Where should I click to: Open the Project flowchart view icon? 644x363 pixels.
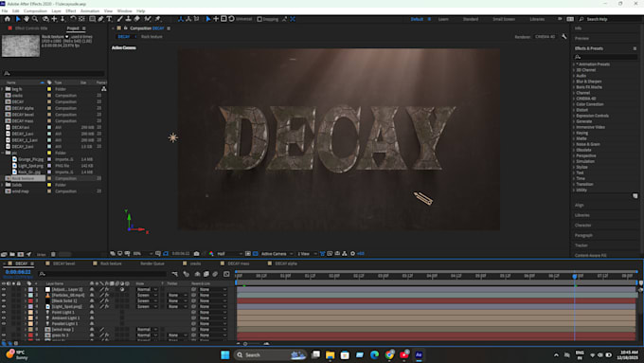coord(104,89)
